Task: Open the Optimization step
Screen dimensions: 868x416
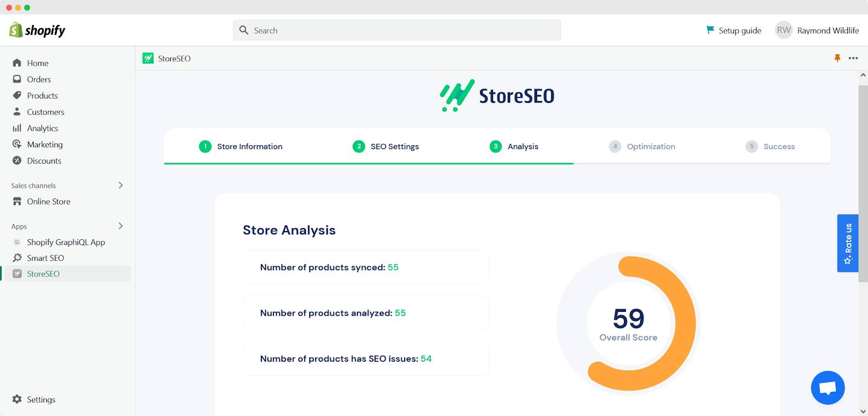Action: [x=642, y=146]
